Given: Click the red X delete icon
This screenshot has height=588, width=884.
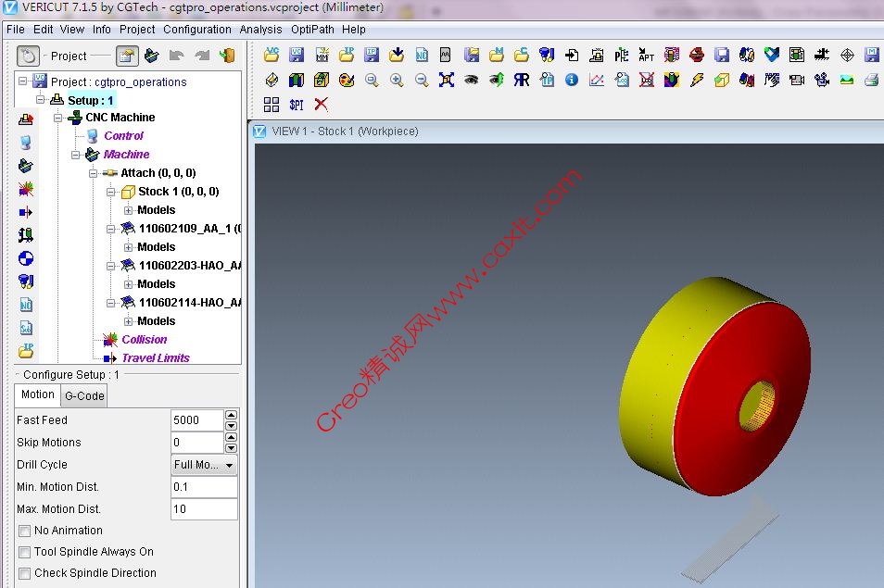Looking at the screenshot, I should click(x=322, y=105).
